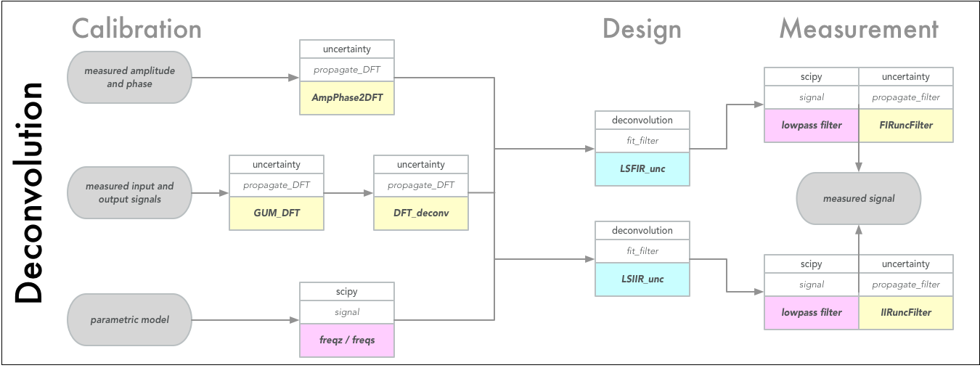The height and width of the screenshot is (368, 980).
Task: Click the lower lowpass filter pink block
Action: (812, 313)
